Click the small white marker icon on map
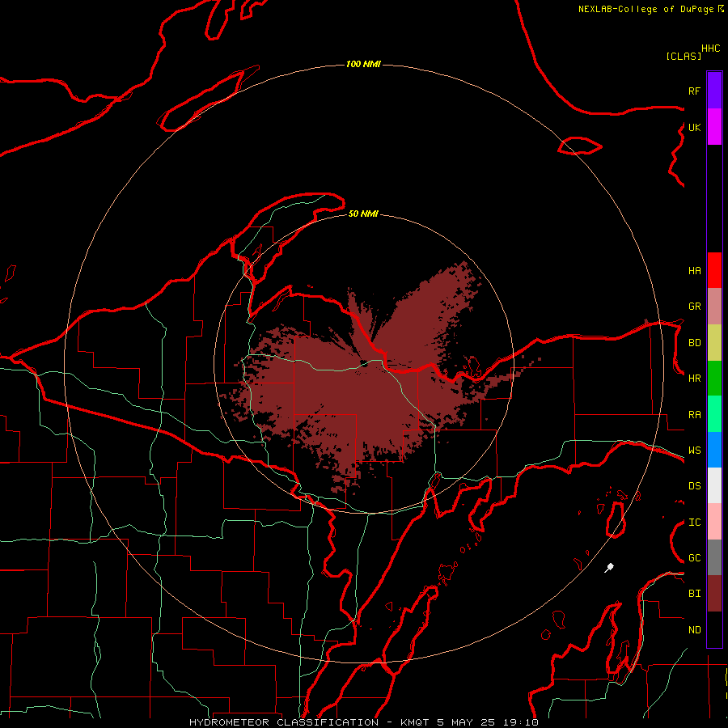 [609, 567]
